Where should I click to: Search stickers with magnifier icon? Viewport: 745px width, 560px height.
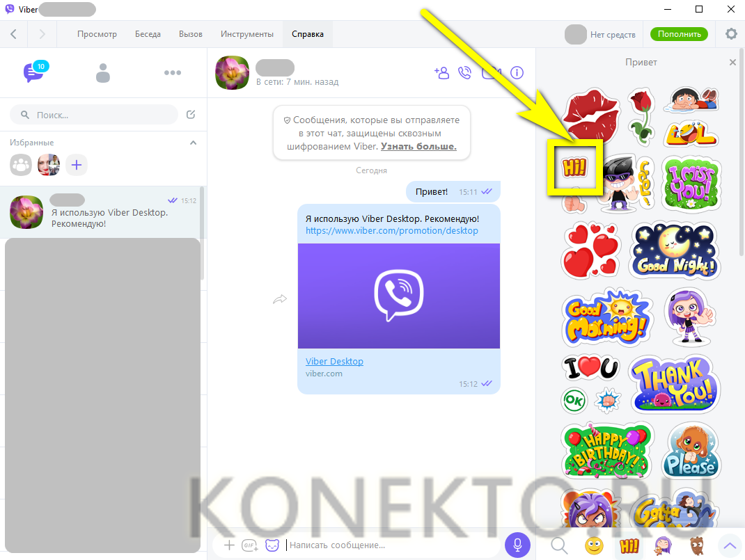(x=559, y=545)
